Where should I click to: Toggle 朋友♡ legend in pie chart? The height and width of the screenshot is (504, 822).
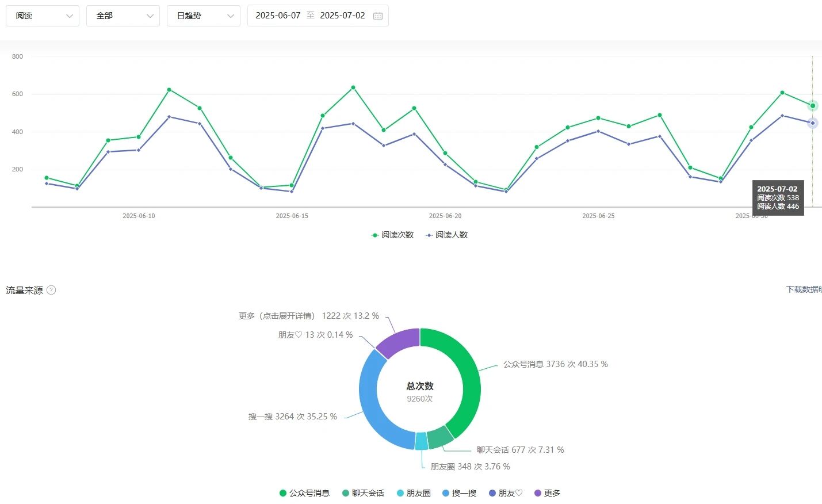[506, 493]
